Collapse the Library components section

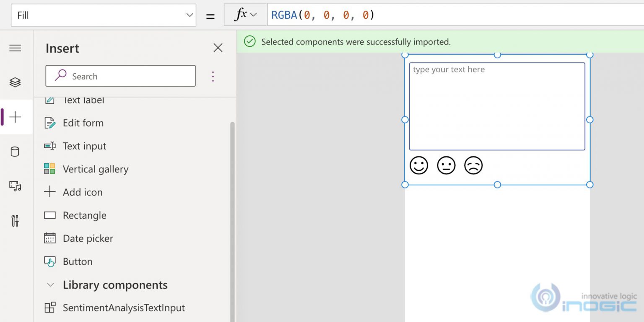[50, 285]
